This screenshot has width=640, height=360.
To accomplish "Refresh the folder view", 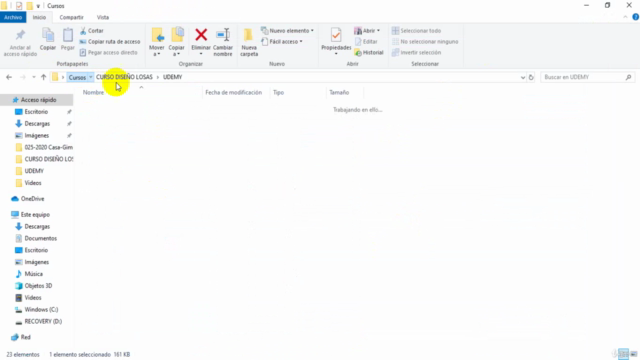I will [531, 77].
